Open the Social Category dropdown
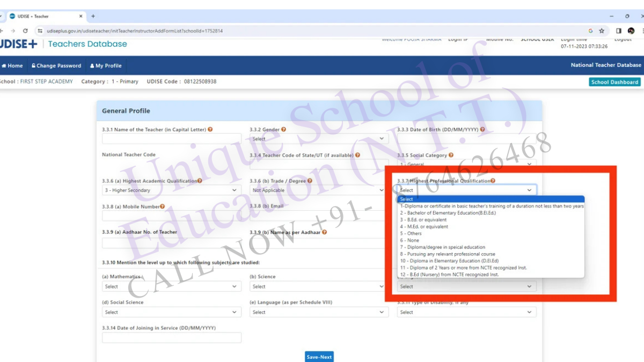 [x=466, y=164]
